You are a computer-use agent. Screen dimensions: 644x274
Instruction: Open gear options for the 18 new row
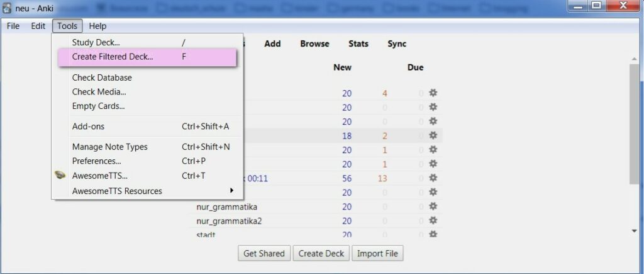click(433, 135)
